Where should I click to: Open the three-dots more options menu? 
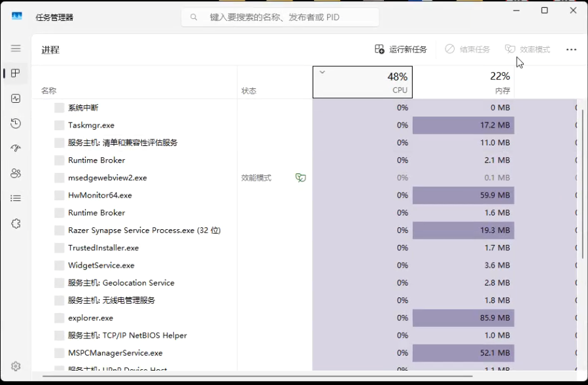point(571,50)
